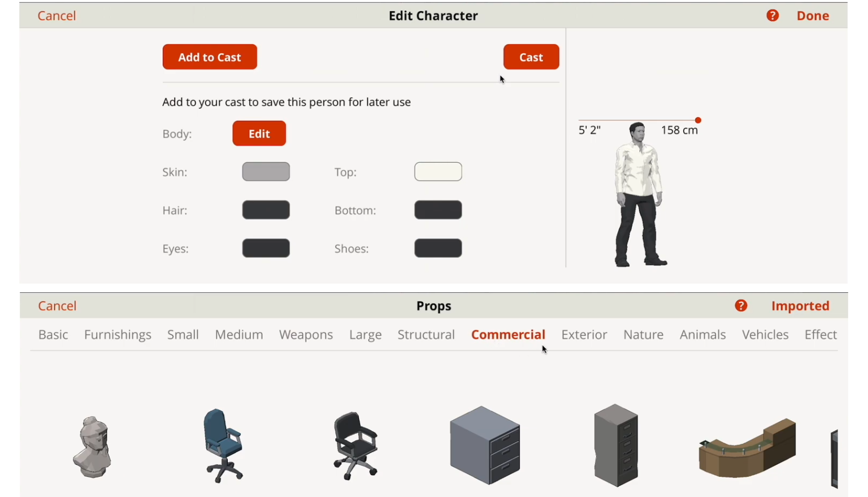This screenshot has width=868, height=497.
Task: Open the help icon on the Props panel
Action: click(740, 305)
